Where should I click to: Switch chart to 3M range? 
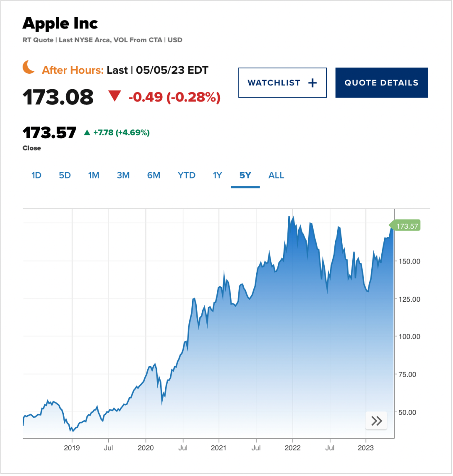[x=123, y=176]
